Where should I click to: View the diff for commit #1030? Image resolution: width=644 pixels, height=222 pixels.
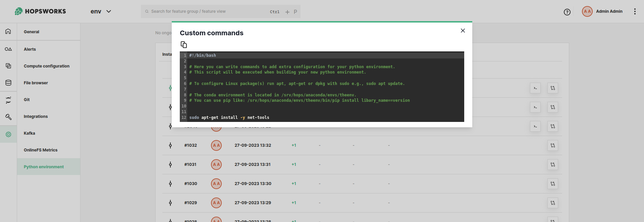[552, 184]
